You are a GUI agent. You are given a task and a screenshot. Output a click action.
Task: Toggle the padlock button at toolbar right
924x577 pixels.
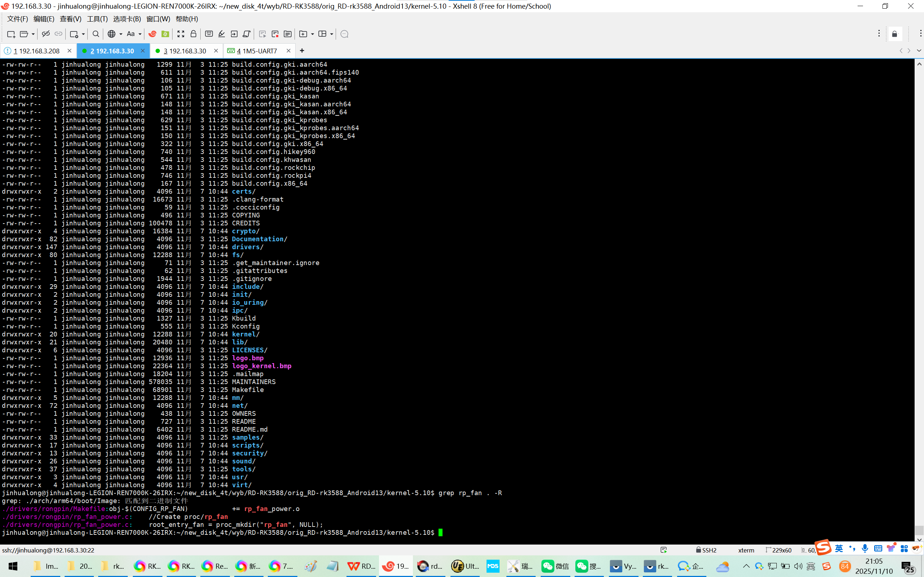point(895,34)
